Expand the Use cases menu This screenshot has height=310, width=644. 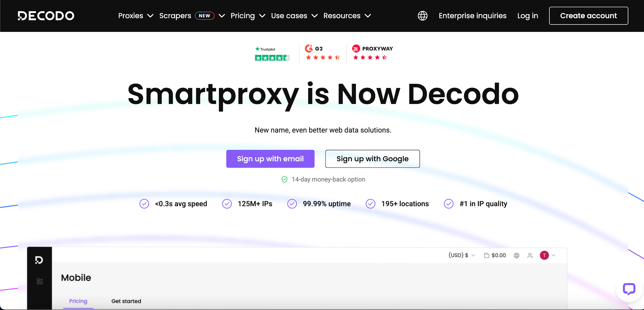294,16
